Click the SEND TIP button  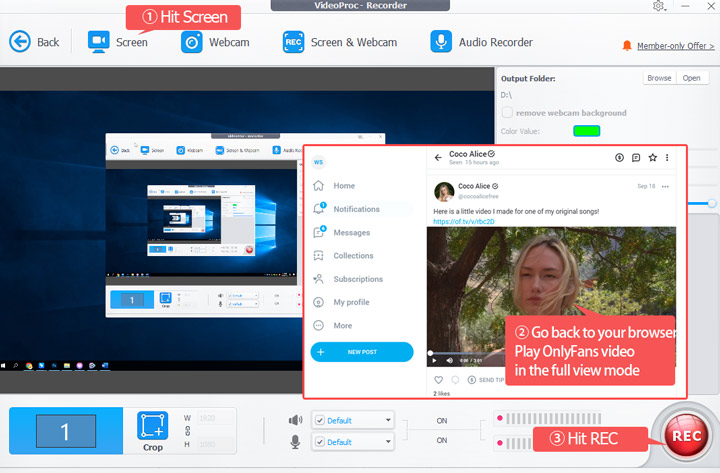(486, 380)
